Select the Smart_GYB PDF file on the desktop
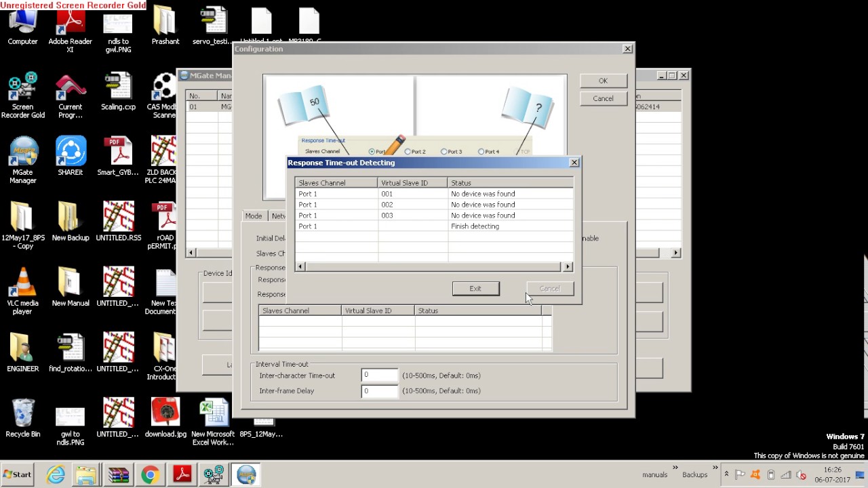The width and height of the screenshot is (868, 488). click(x=118, y=157)
